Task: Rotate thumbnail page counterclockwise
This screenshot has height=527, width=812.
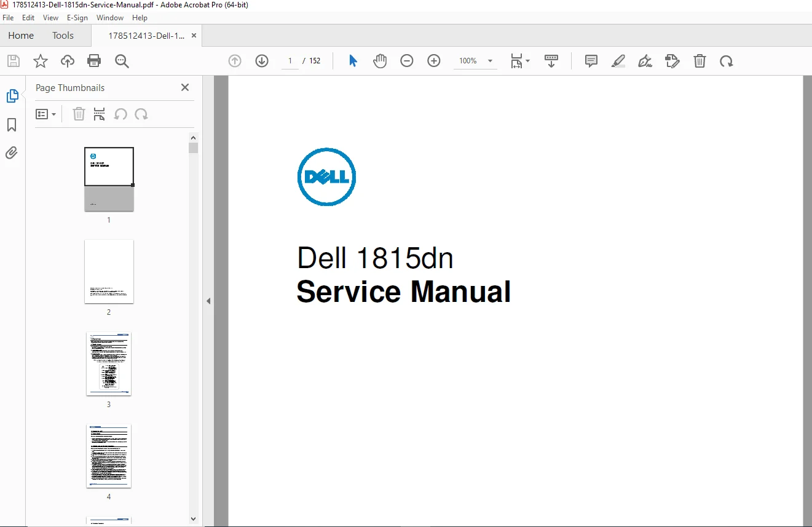Action: tap(120, 114)
